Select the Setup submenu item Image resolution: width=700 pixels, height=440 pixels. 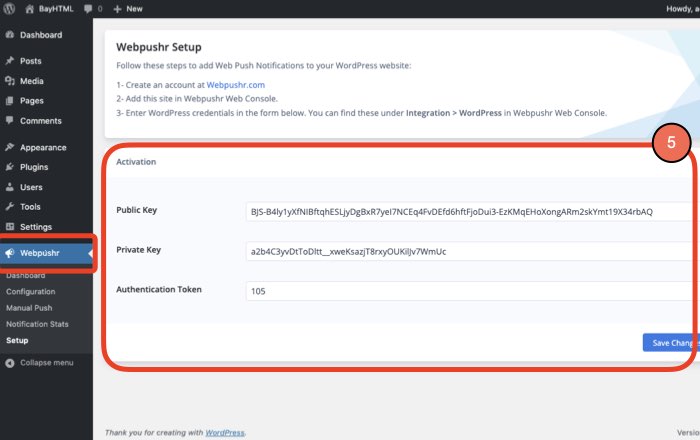click(x=17, y=340)
